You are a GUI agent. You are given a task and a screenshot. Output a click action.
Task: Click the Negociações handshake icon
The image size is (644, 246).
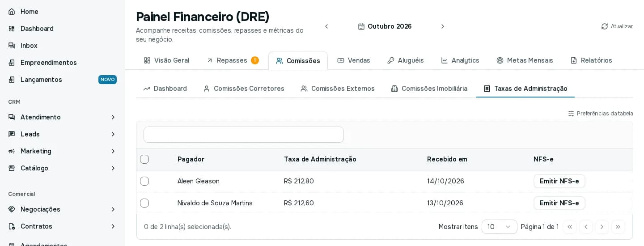pos(12,209)
